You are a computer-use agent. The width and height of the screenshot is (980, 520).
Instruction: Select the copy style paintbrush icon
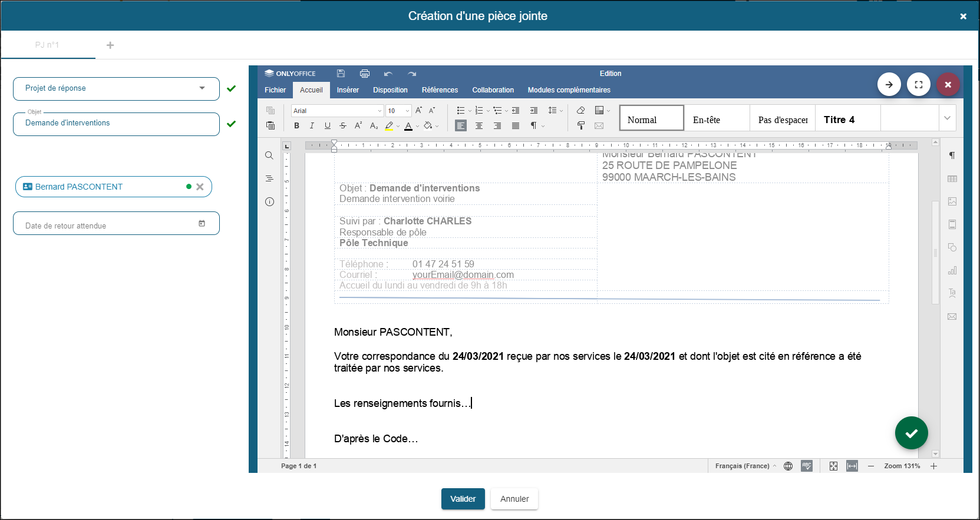point(580,125)
